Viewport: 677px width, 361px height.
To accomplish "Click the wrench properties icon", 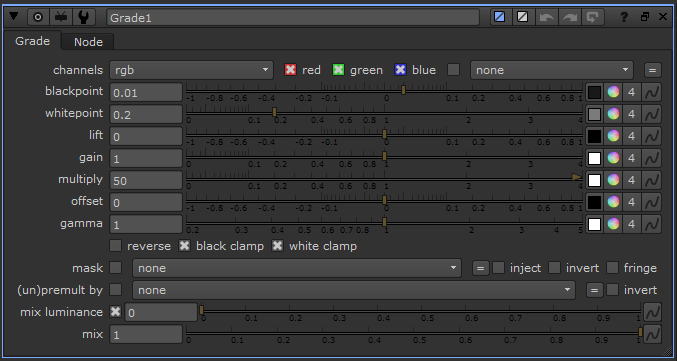I will [84, 17].
